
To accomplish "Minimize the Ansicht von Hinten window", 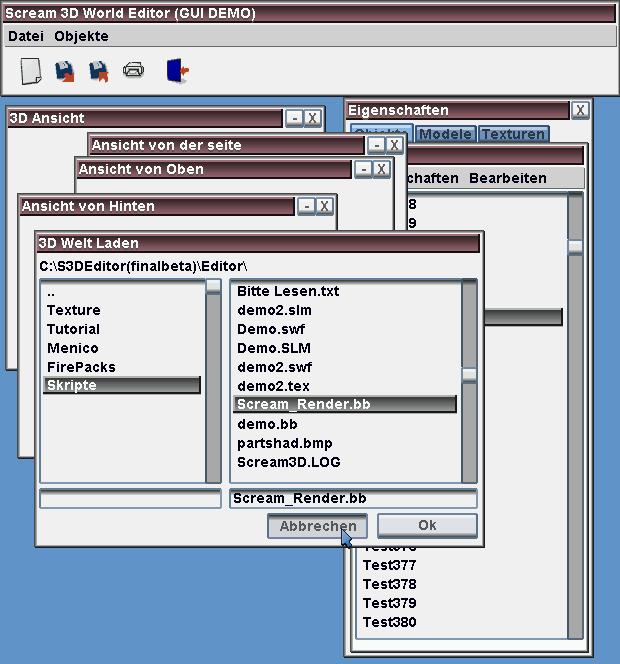I will click(x=306, y=206).
